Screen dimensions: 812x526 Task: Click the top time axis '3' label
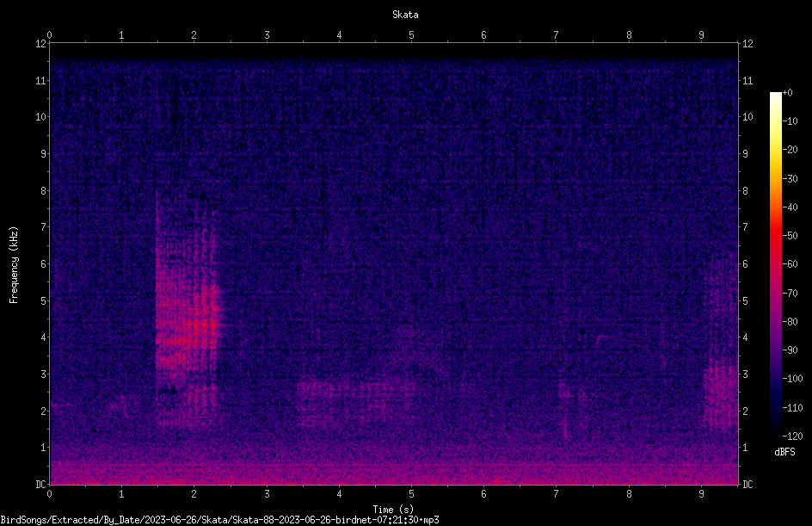coord(267,34)
